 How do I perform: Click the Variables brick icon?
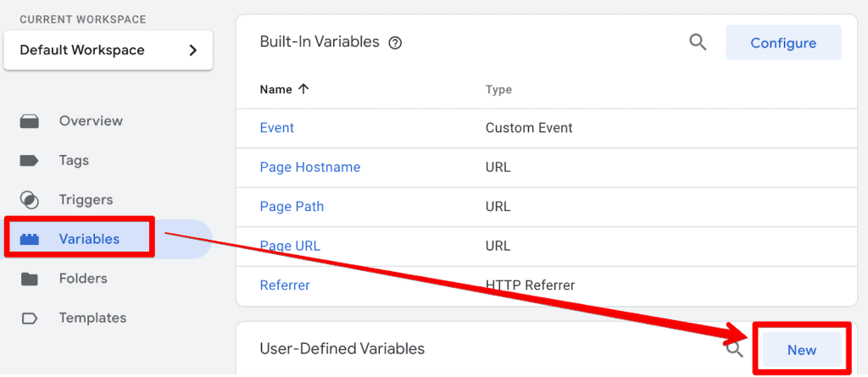point(30,239)
